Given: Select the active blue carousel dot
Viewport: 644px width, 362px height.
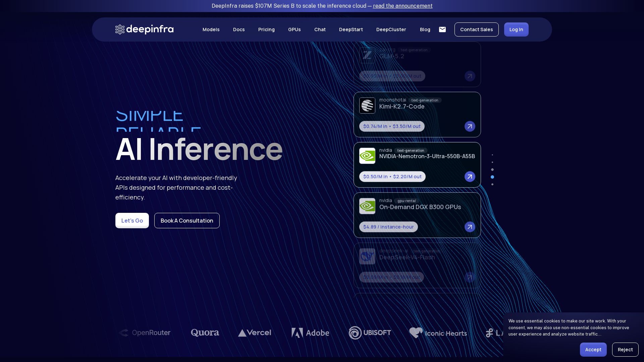Looking at the screenshot, I should 492,177.
